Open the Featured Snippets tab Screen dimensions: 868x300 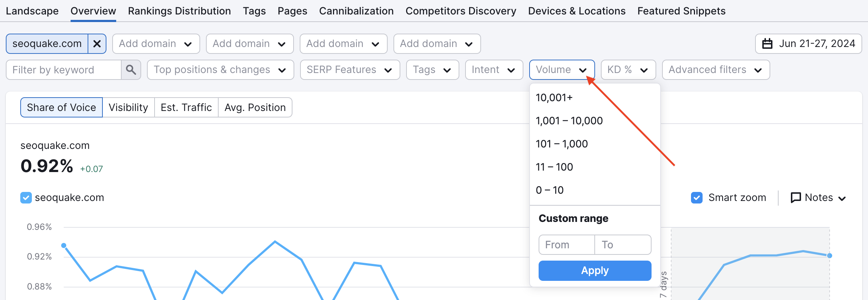coord(682,11)
